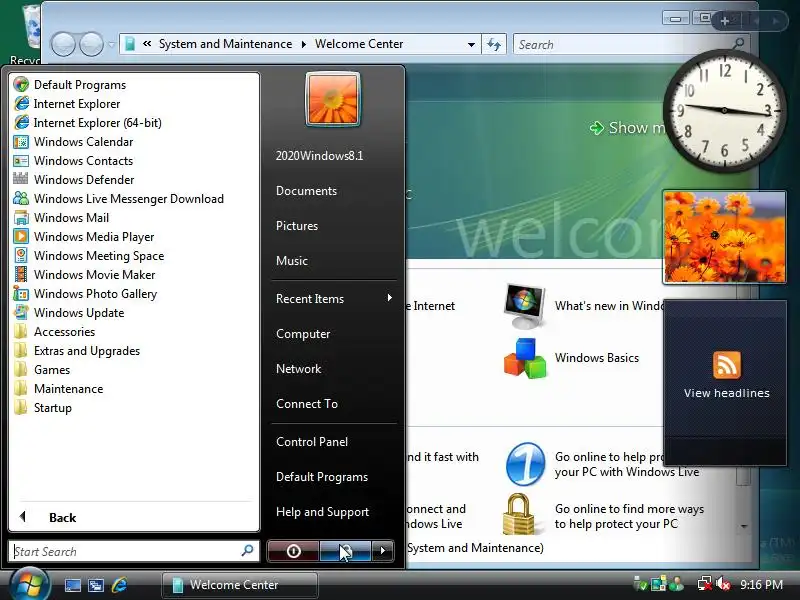Expand the Recent Items submenu arrow
800x600 pixels.
click(389, 298)
